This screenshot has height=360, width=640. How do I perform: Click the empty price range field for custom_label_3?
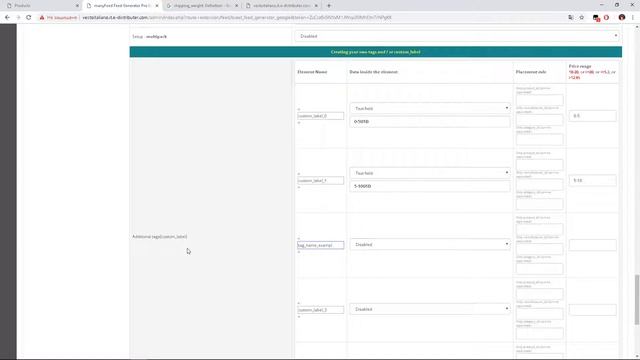592,310
